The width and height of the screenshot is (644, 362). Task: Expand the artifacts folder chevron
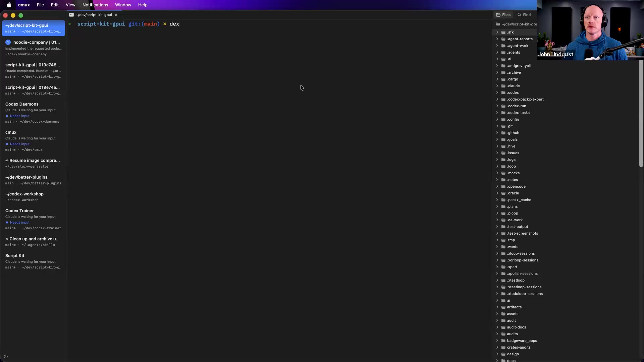[497, 307]
